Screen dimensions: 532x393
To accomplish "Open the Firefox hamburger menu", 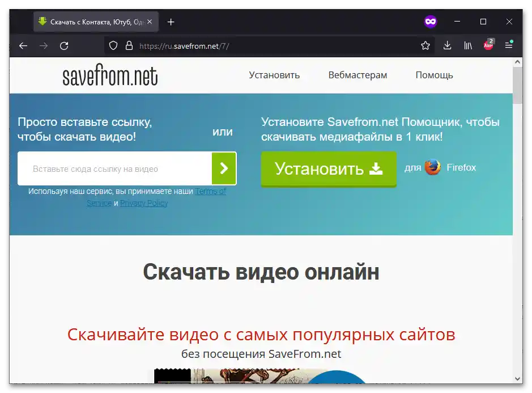I will pos(509,45).
